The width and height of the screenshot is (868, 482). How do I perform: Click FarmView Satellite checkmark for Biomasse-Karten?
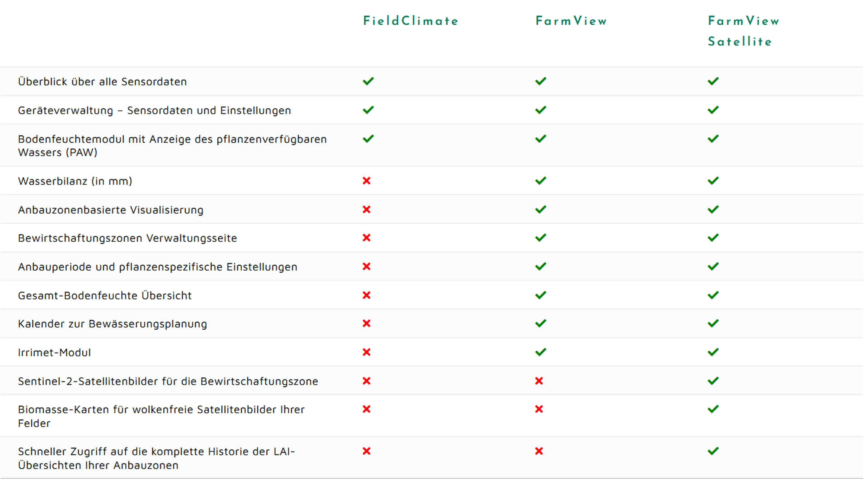point(713,409)
